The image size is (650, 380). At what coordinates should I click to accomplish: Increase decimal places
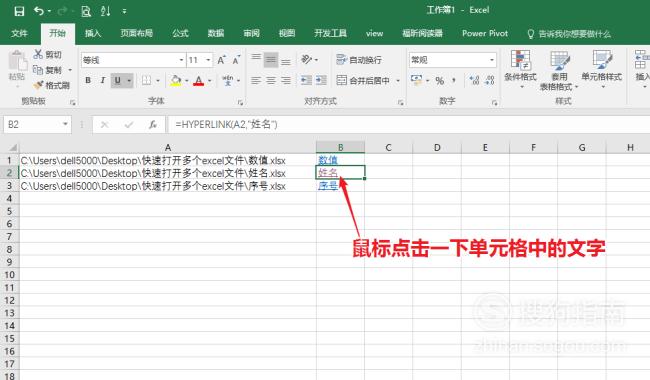coord(474,80)
